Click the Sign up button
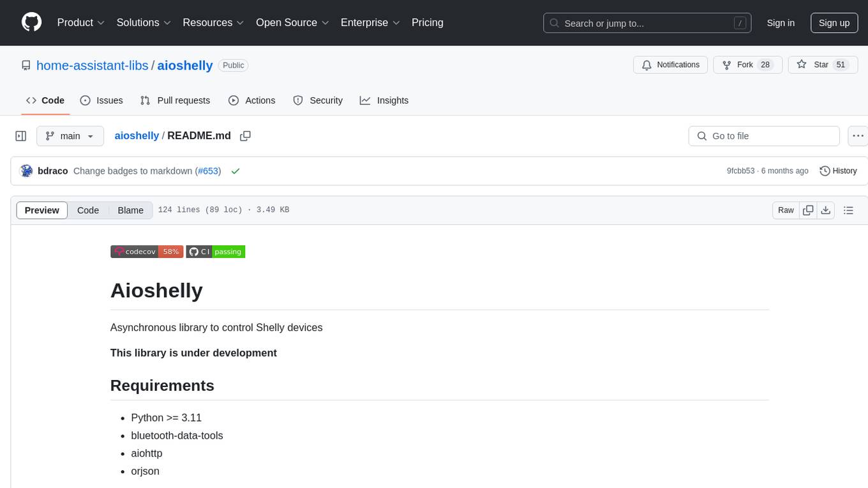 click(834, 23)
